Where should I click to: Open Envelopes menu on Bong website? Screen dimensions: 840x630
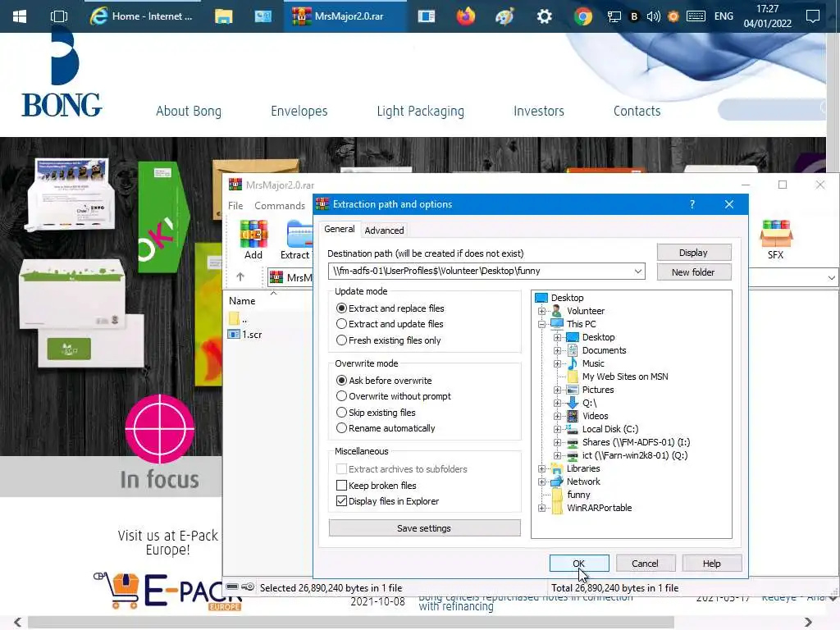point(299,111)
